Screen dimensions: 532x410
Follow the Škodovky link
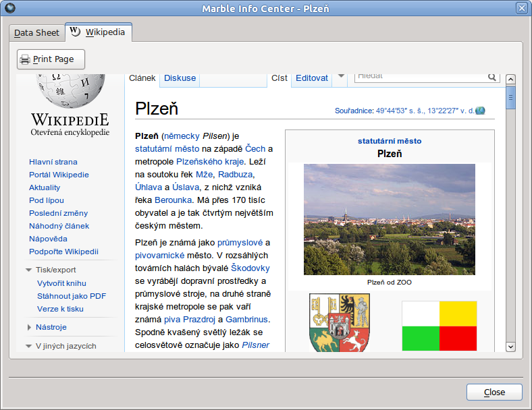point(250,268)
